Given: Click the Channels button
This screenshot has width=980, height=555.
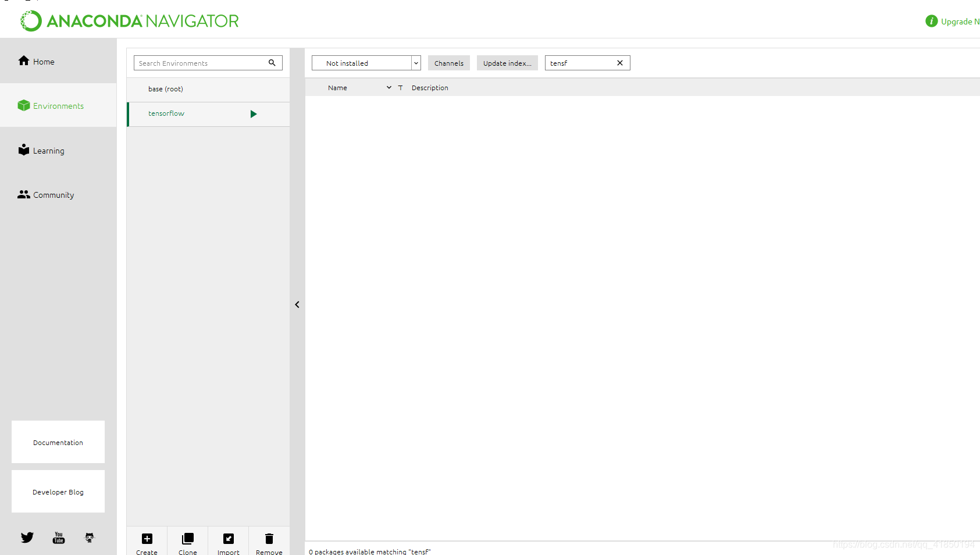Looking at the screenshot, I should coord(449,63).
